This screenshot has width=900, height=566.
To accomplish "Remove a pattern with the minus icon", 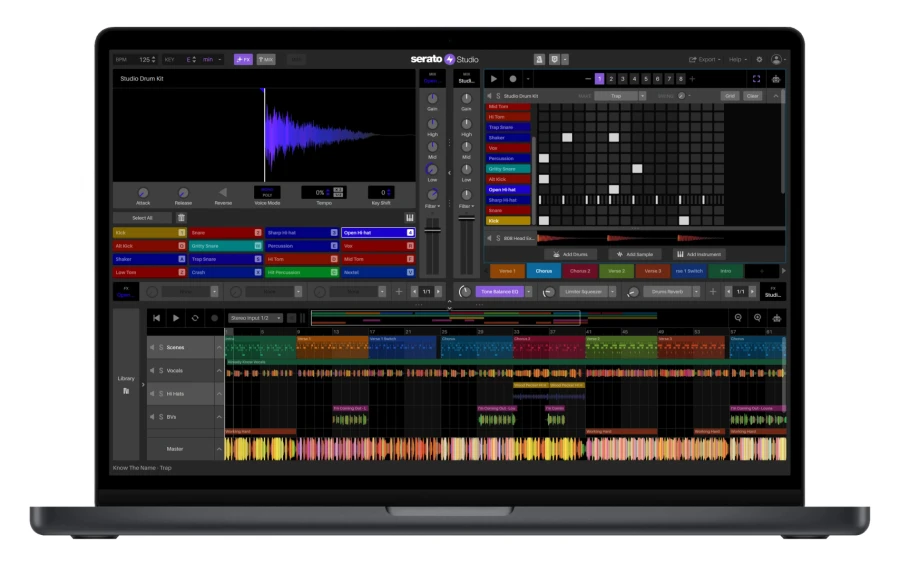I will tap(588, 79).
